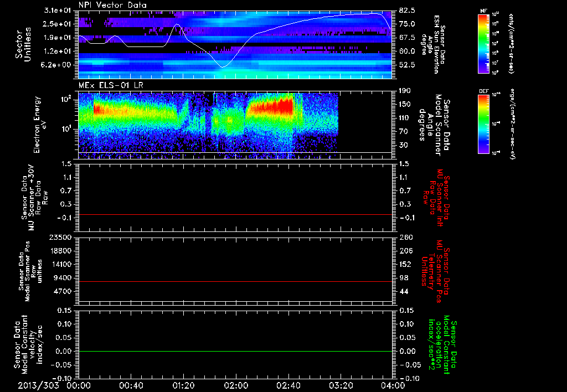Click the 00:00 time axis label
567x392 pixels.
pyautogui.click(x=79, y=385)
